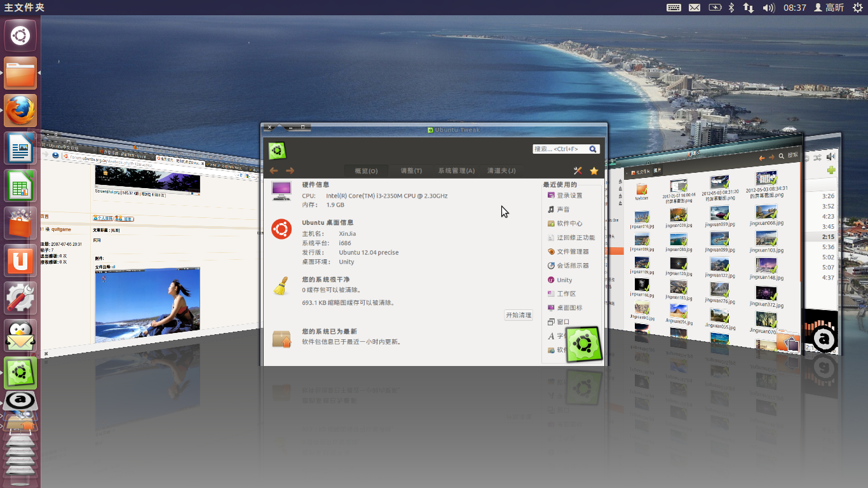Launch Firefox from the launcher
Image resolution: width=868 pixels, height=488 pixels.
(20, 111)
